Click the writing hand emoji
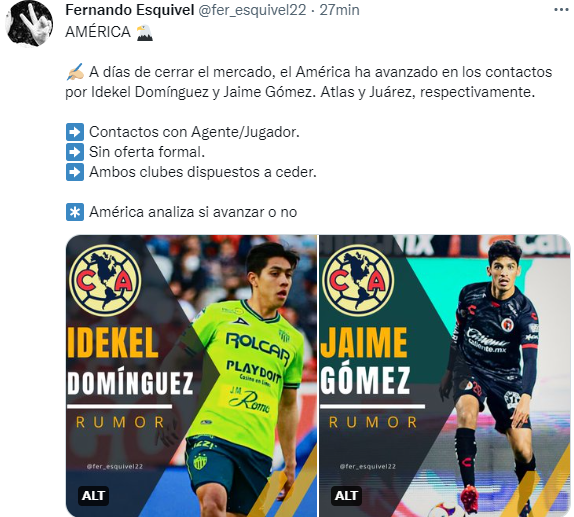 click(x=75, y=72)
